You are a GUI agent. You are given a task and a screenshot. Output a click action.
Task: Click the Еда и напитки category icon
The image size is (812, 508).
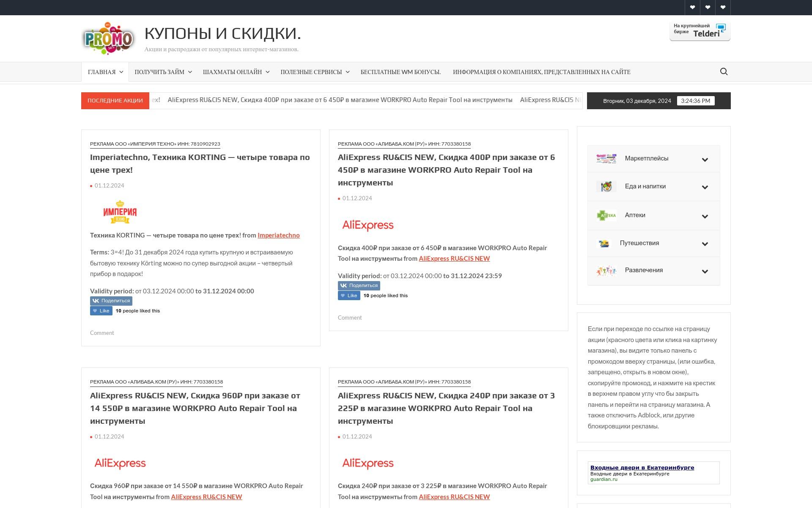coord(606,186)
